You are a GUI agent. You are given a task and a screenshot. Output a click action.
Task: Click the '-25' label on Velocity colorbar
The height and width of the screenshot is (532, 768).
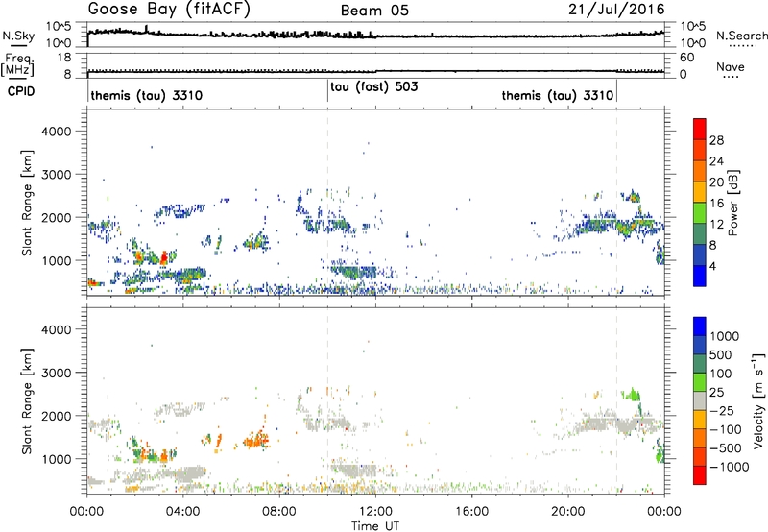pyautogui.click(x=721, y=410)
